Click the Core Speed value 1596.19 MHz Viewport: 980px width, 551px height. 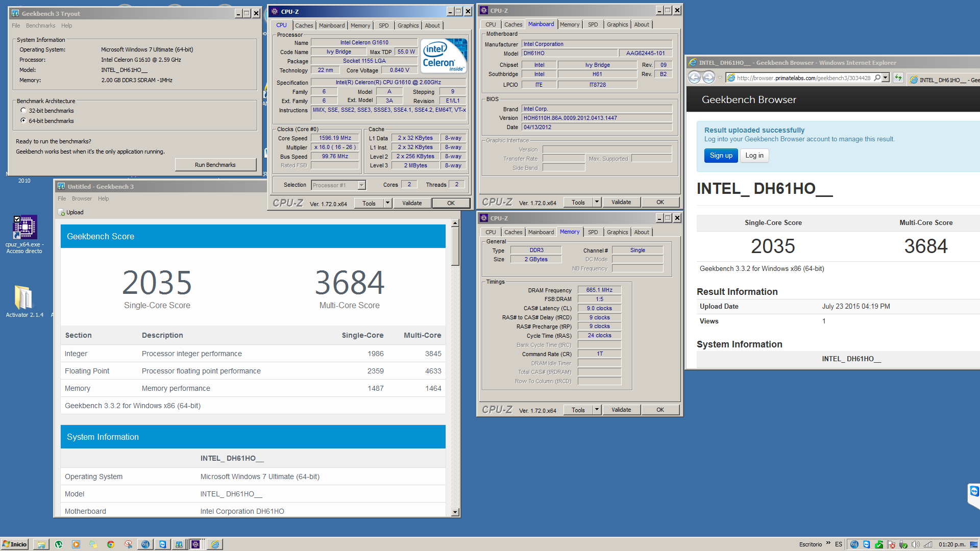(x=335, y=138)
